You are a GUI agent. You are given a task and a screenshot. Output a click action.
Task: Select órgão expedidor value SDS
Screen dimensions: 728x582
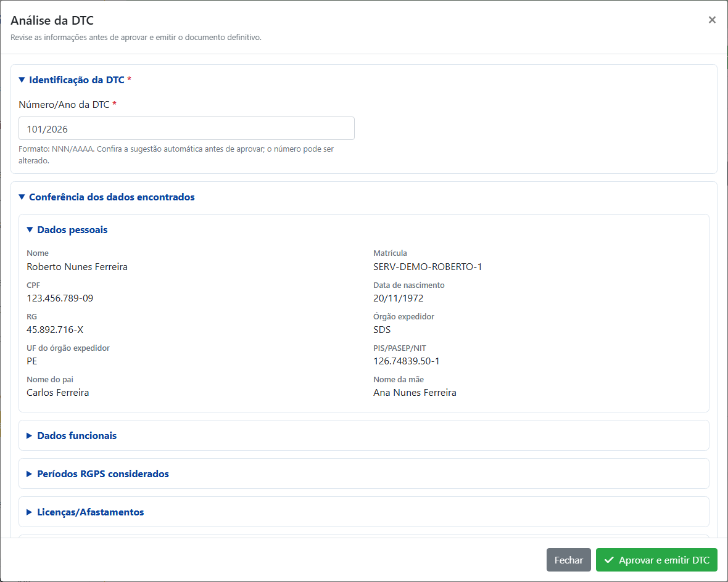[382, 330]
